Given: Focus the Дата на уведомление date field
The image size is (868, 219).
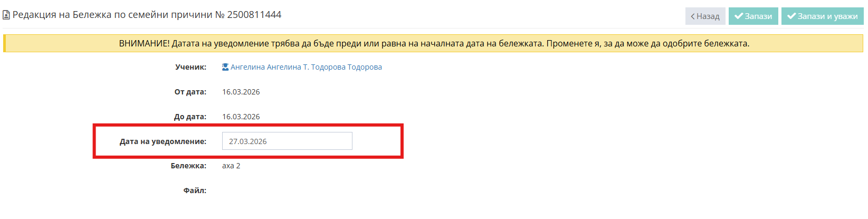Looking at the screenshot, I should point(287,141).
